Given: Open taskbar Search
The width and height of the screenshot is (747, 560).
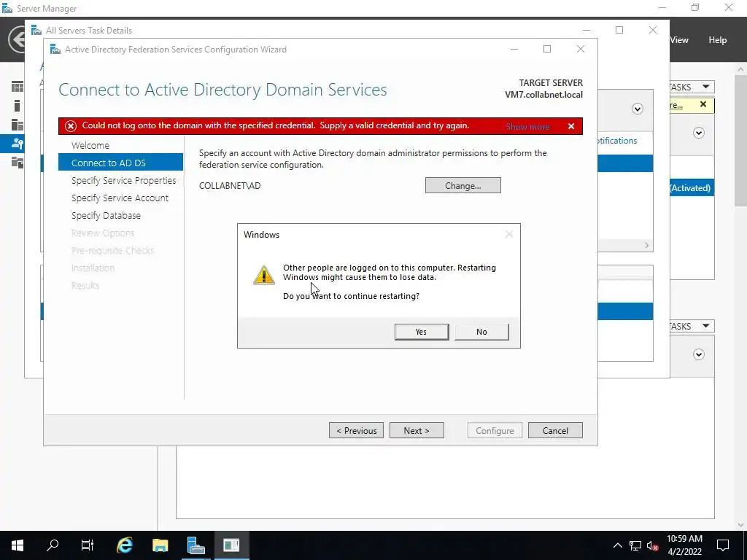Looking at the screenshot, I should point(53,545).
